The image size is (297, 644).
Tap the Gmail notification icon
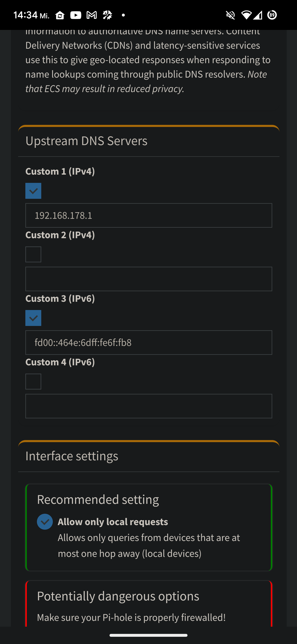click(x=92, y=15)
